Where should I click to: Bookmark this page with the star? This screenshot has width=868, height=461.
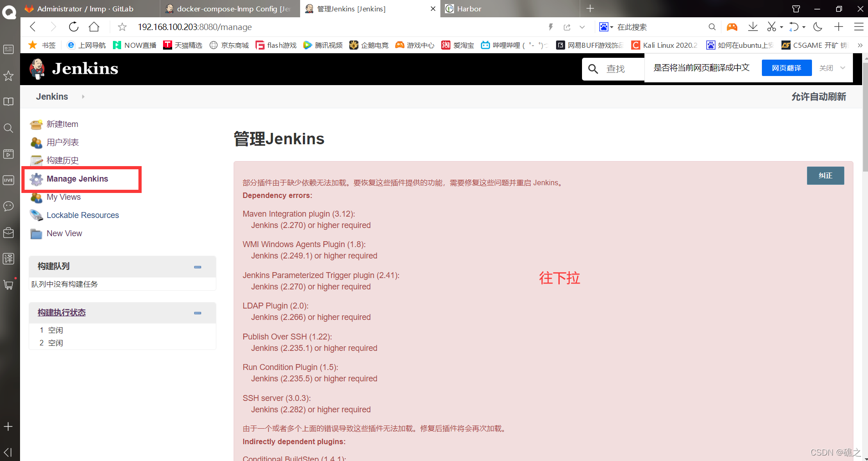122,27
